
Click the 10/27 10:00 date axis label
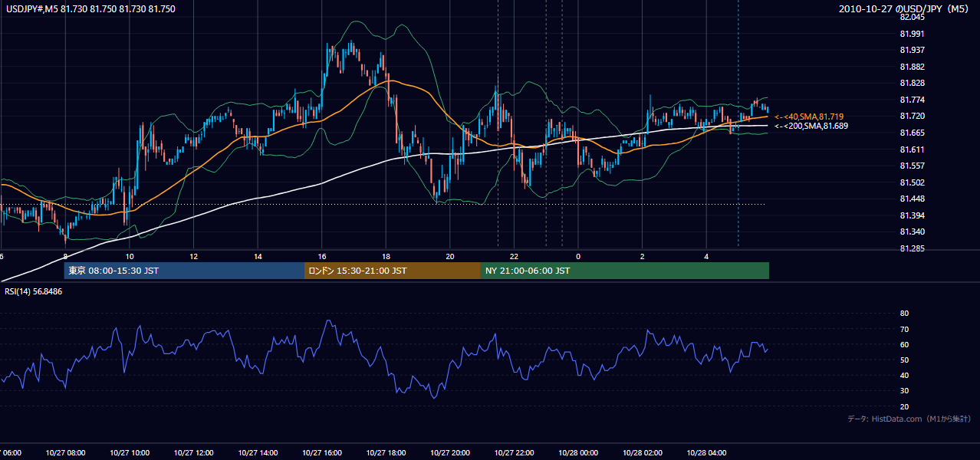pyautogui.click(x=130, y=453)
